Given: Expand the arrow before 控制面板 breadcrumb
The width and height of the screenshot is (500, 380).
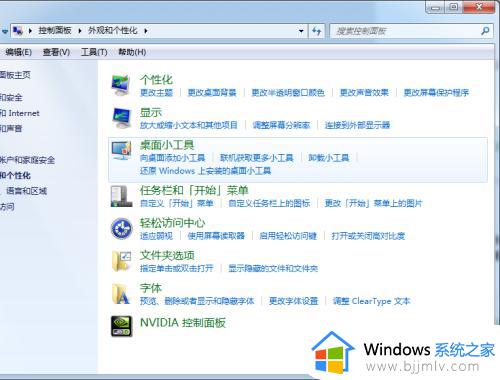Looking at the screenshot, I should (30, 31).
